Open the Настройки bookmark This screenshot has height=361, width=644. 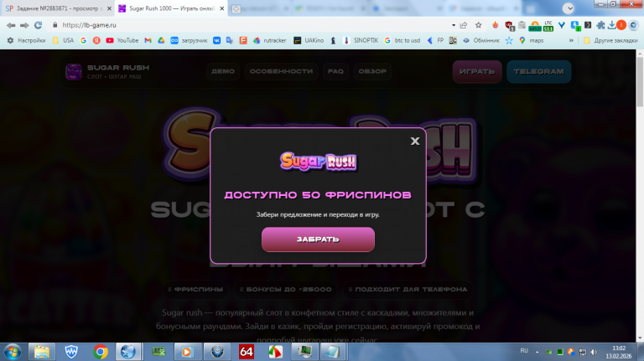click(26, 40)
